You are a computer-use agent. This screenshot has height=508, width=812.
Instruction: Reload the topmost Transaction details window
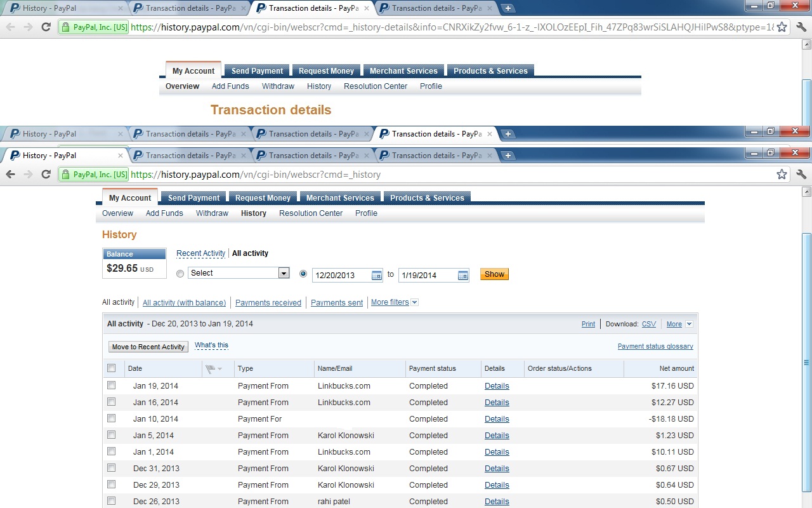(x=46, y=27)
